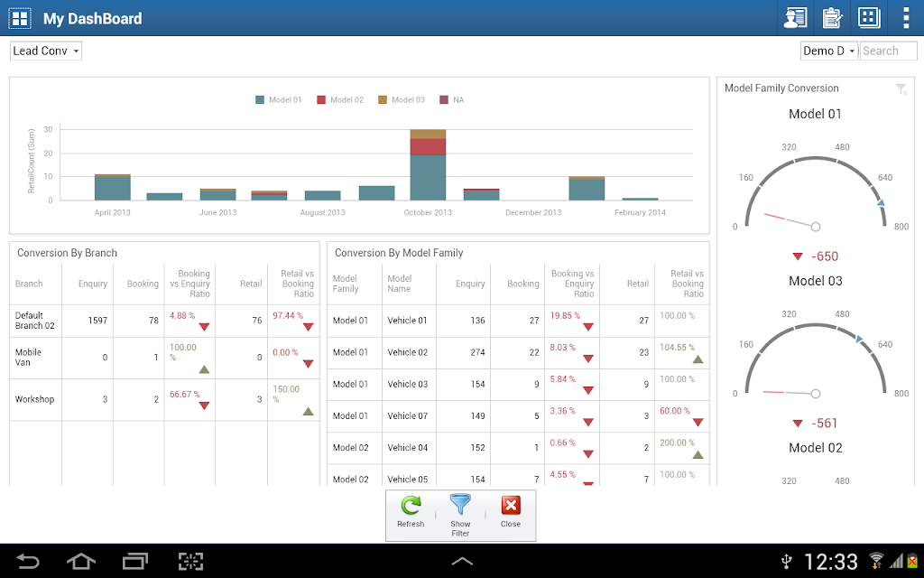The image size is (924, 578).
Task: Toggle Model 01 series in chart legend
Action: (x=278, y=99)
